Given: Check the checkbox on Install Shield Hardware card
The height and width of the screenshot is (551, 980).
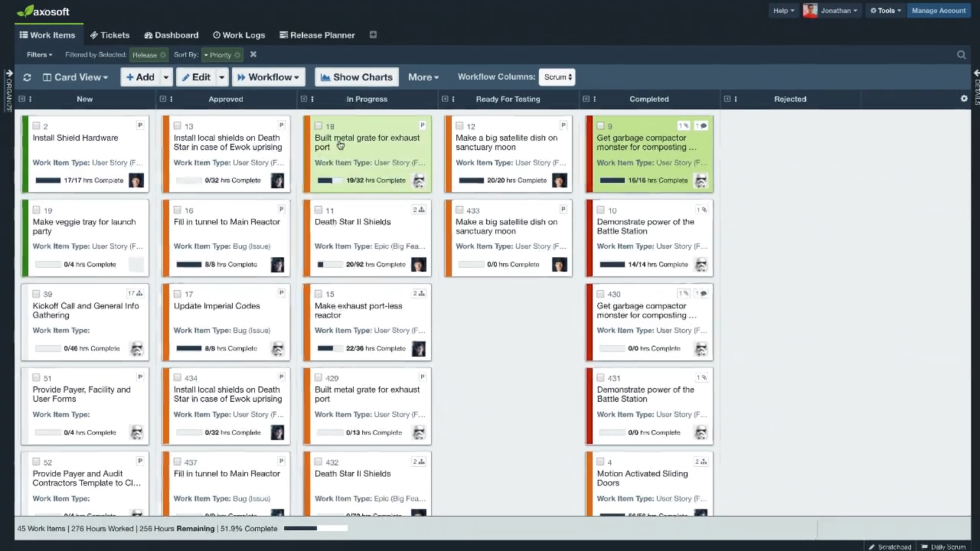Looking at the screenshot, I should pos(36,126).
